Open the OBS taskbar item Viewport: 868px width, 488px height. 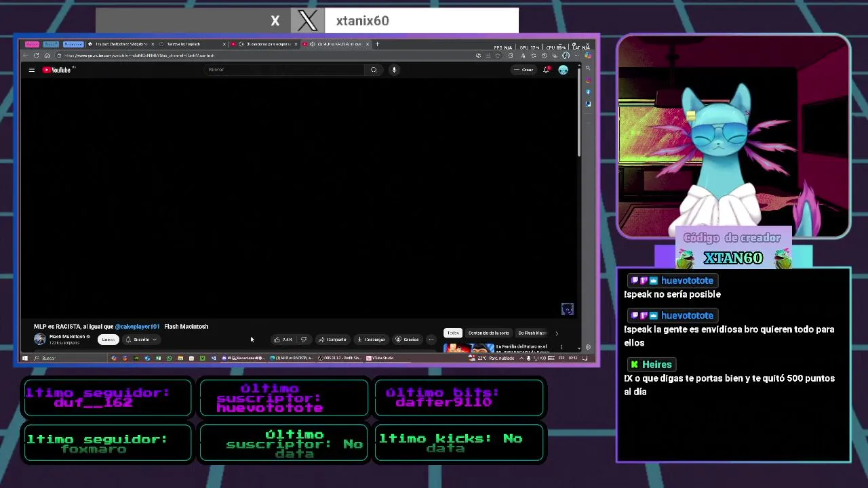point(340,358)
